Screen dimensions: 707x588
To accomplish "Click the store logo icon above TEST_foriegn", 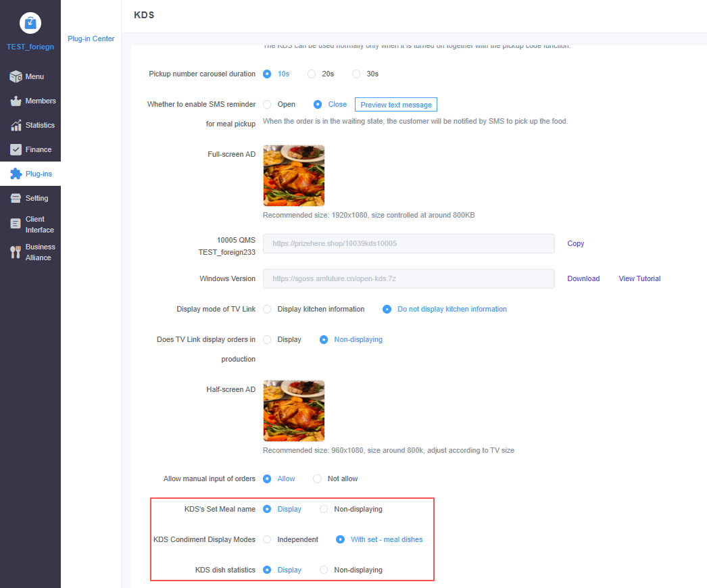I will 30,23.
